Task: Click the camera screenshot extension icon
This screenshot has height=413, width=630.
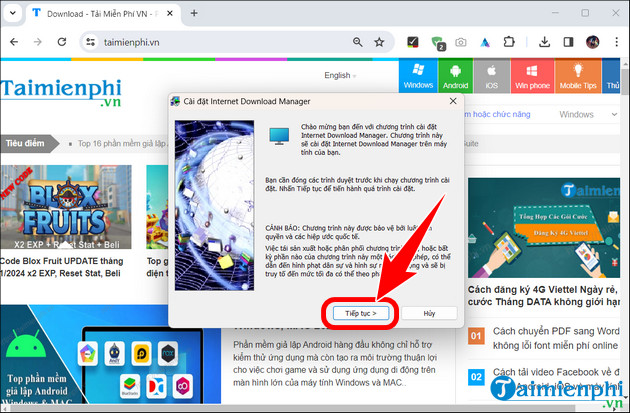Action: (x=460, y=42)
